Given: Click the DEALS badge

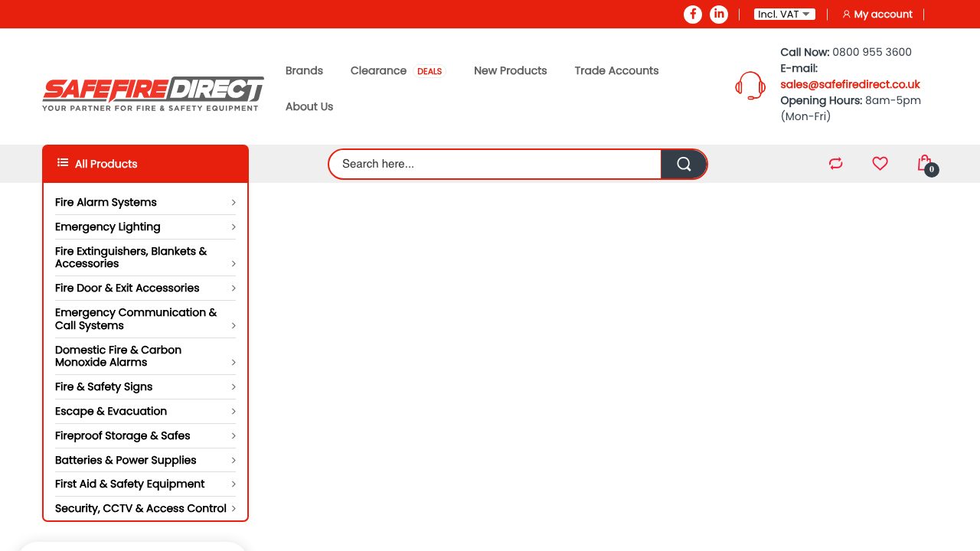Looking at the screenshot, I should (x=430, y=71).
